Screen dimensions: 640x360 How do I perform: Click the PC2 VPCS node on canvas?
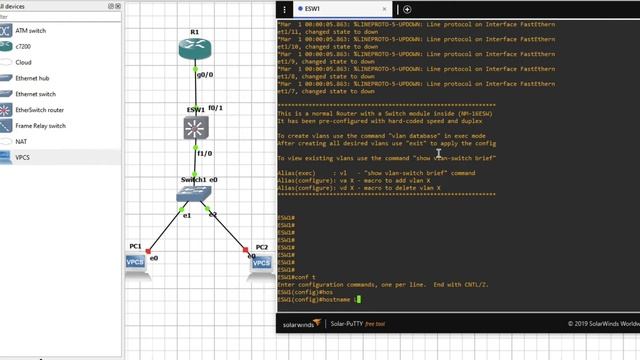pyautogui.click(x=261, y=263)
